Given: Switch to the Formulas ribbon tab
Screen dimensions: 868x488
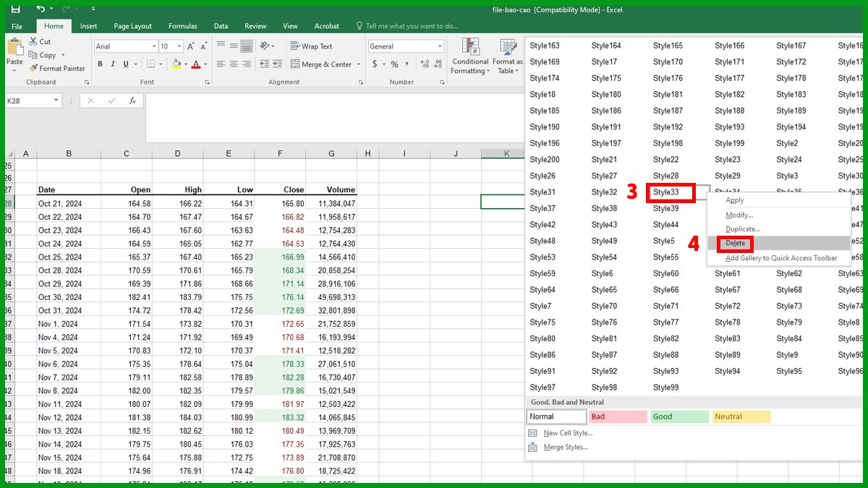Looking at the screenshot, I should [x=182, y=25].
